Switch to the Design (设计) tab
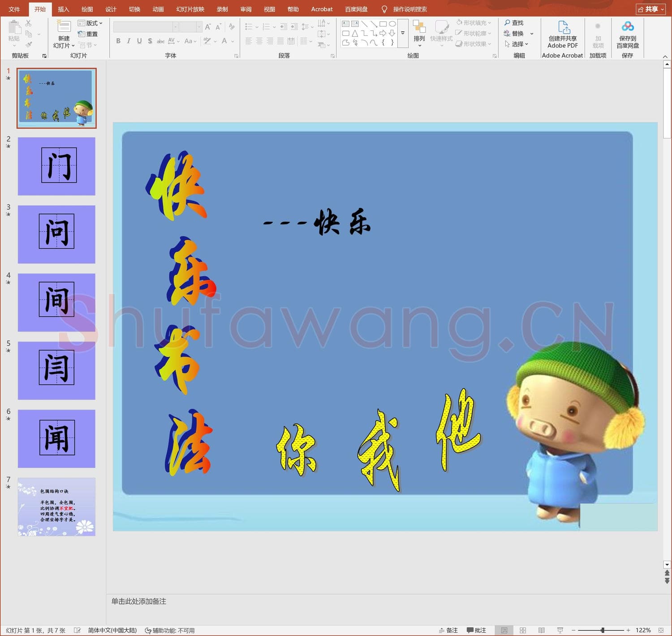 [111, 9]
